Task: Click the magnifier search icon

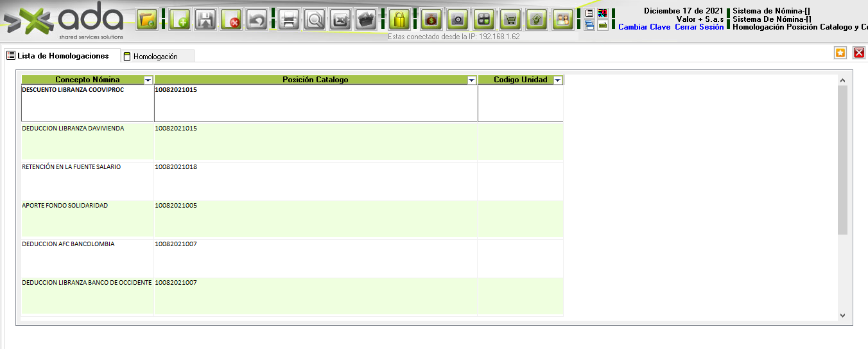Action: pos(315,19)
